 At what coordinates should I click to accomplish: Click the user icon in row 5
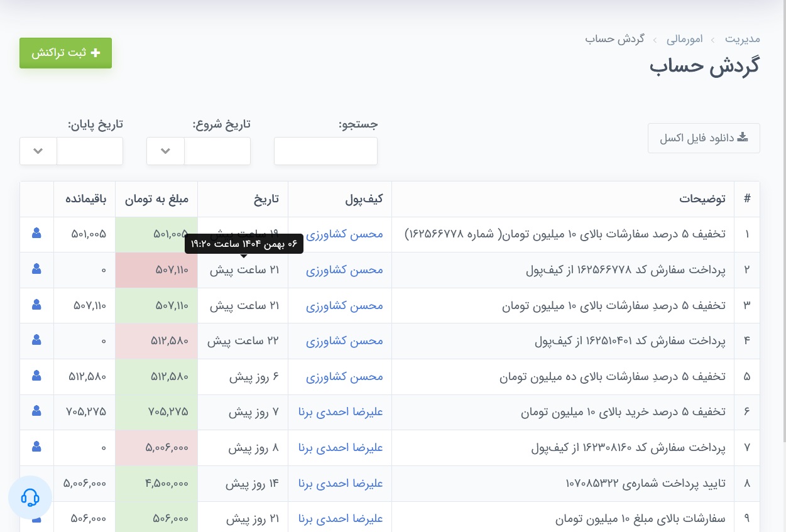36,376
